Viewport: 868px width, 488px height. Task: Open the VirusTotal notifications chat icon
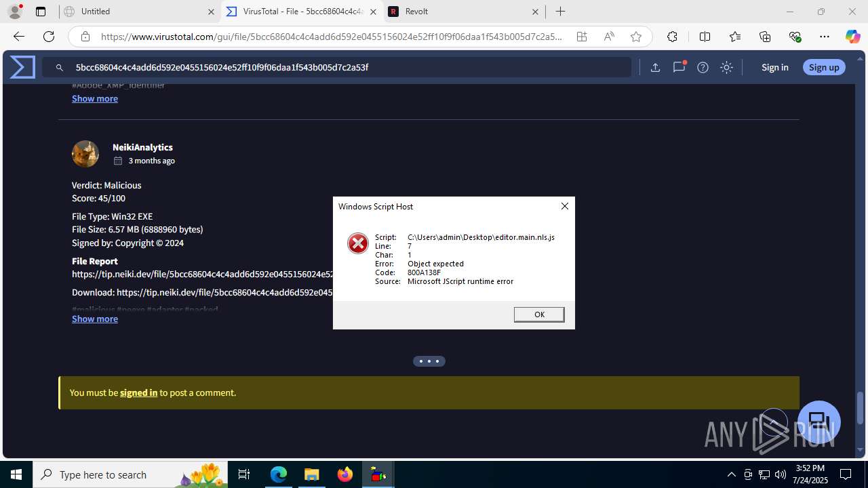pos(679,67)
